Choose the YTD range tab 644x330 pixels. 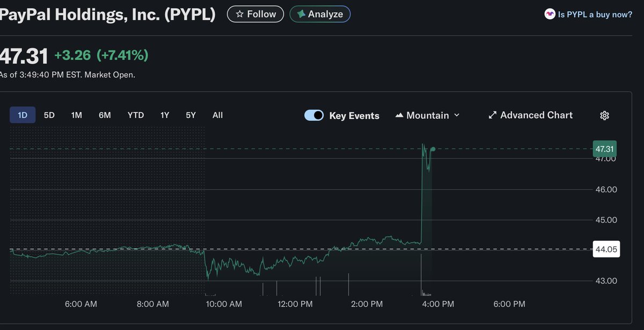pos(136,115)
